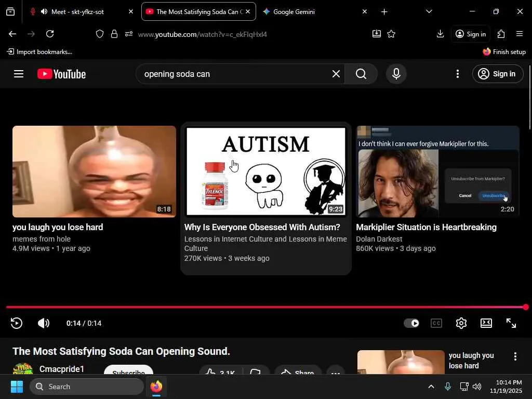
Task: Click endscreen title 'you laugh you lose hard'
Action: (58, 227)
